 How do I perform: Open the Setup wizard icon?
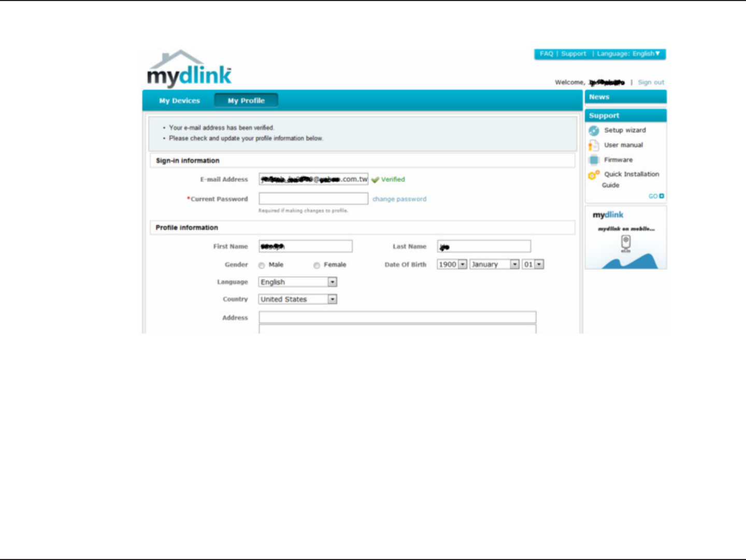(594, 131)
